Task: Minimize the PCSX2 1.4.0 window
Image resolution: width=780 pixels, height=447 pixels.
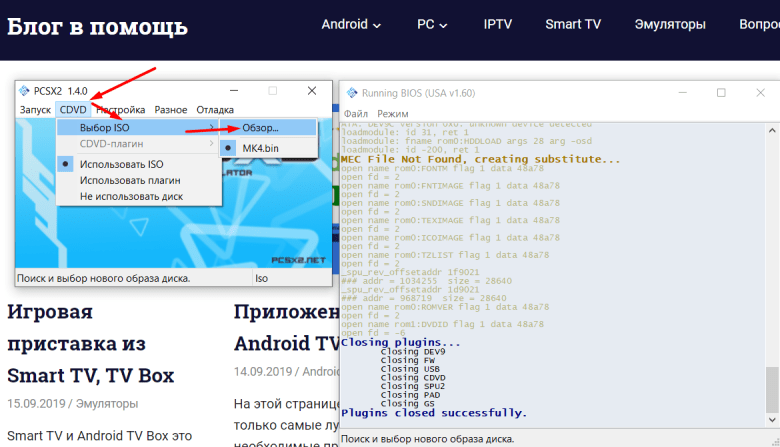Action: tap(234, 90)
